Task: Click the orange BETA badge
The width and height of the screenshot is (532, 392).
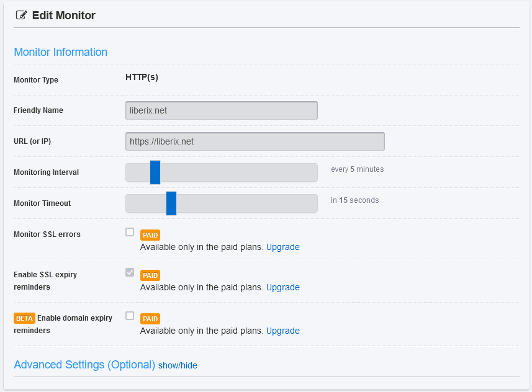Action: [x=24, y=318]
